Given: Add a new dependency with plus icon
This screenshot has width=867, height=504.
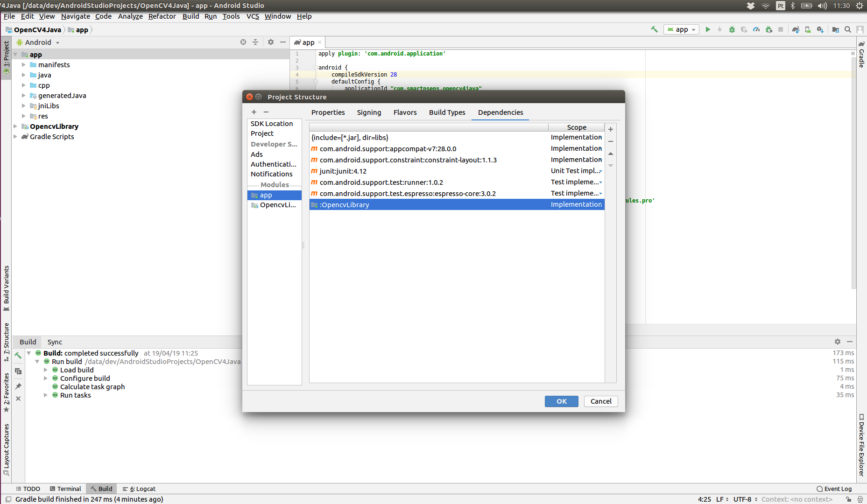Looking at the screenshot, I should pyautogui.click(x=610, y=129).
